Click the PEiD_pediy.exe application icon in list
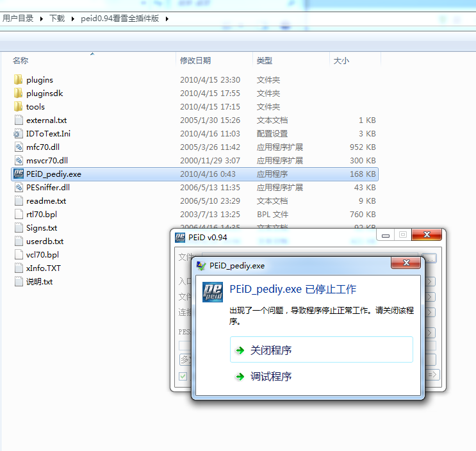Screen dimensions: 476x451 click(19, 174)
